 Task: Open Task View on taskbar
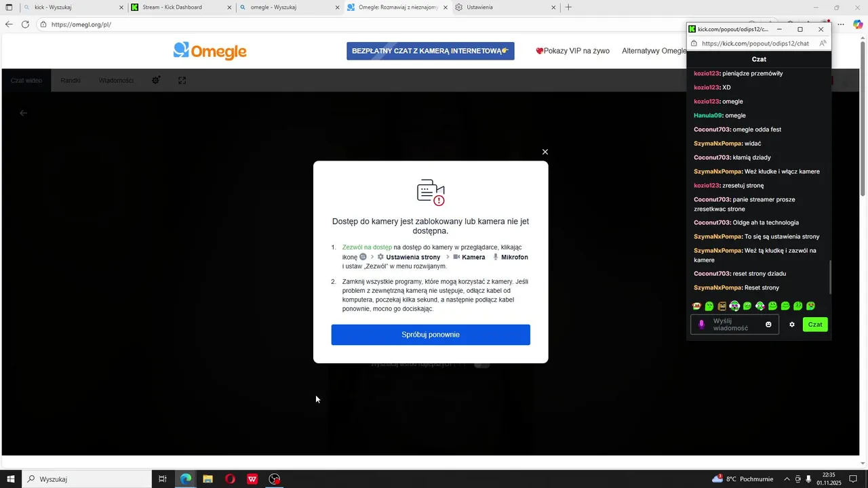pyautogui.click(x=163, y=479)
